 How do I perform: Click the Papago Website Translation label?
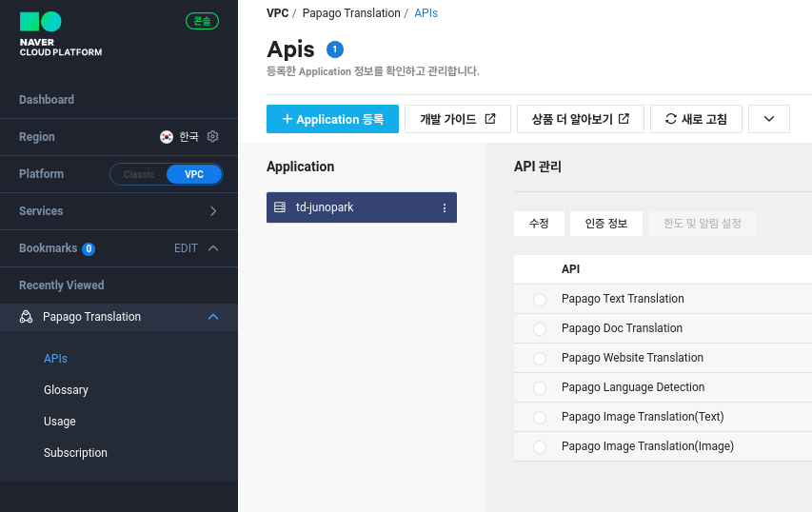632,358
